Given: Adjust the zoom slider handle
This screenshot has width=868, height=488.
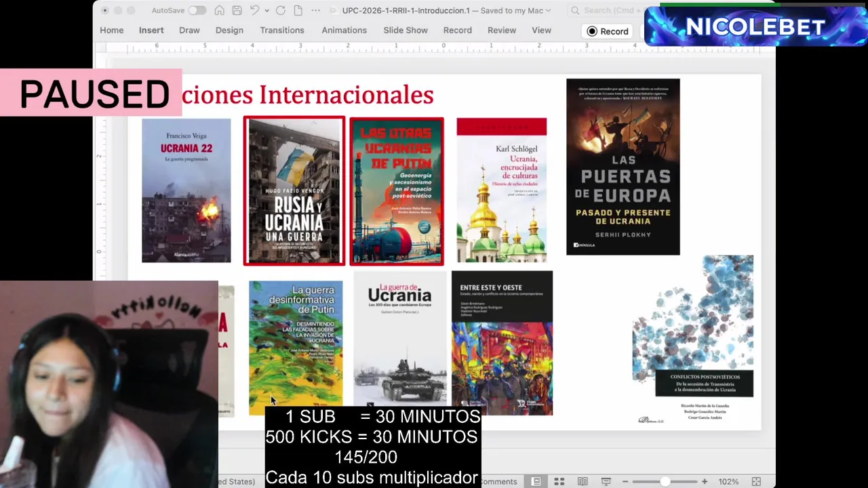Looking at the screenshot, I should coord(665,481).
